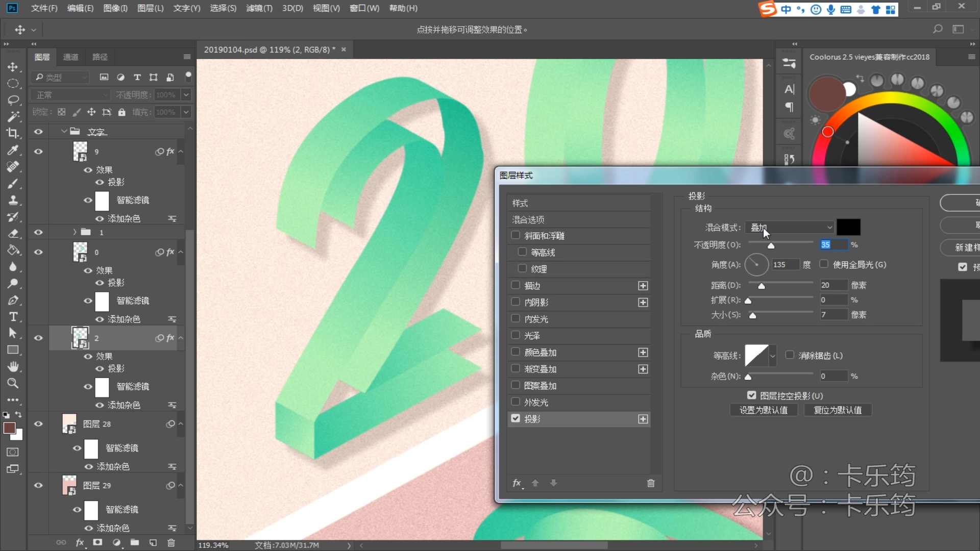The image size is (980, 551).
Task: Select the Type tool in toolbar
Action: tap(13, 317)
